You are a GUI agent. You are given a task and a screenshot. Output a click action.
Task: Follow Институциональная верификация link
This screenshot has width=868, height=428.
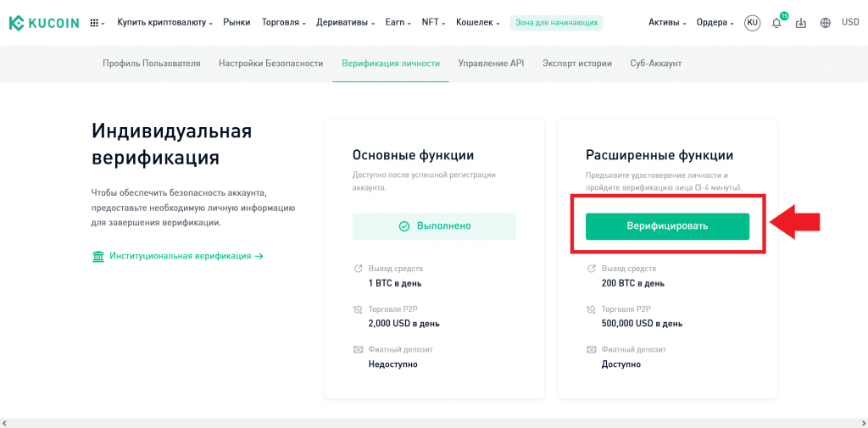click(186, 256)
